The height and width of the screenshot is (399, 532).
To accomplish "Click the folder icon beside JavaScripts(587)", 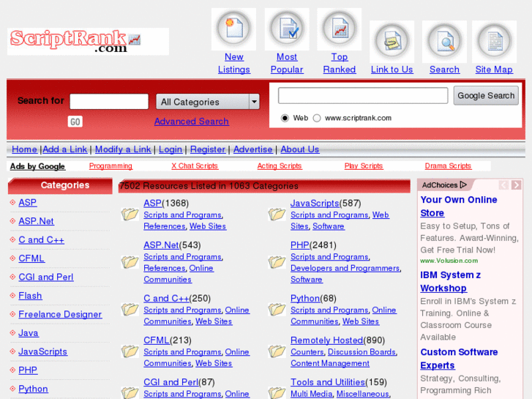I will click(x=277, y=215).
